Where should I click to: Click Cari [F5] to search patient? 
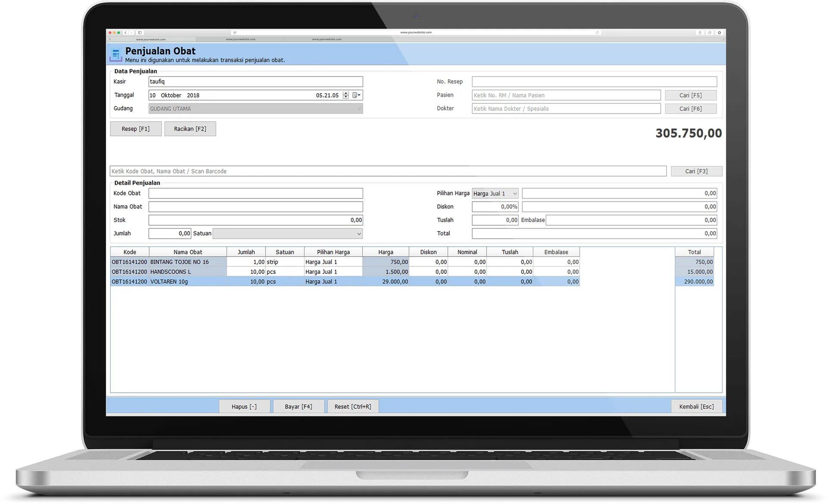click(691, 95)
